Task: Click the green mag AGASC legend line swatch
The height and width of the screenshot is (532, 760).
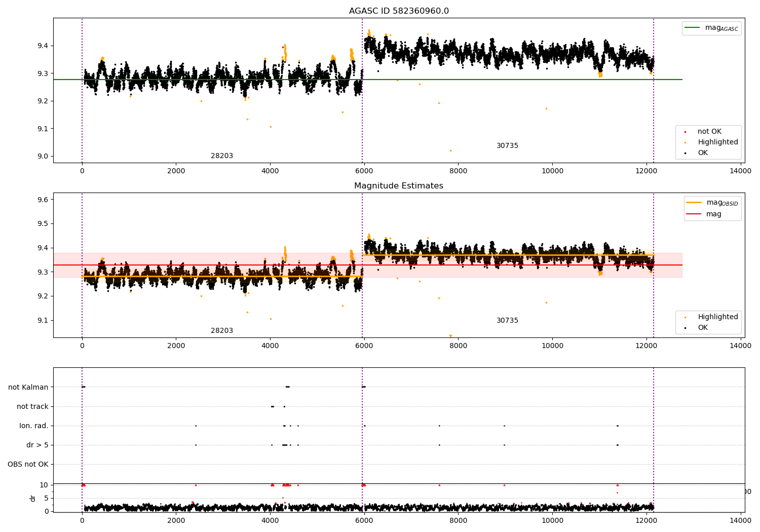Action: click(x=692, y=28)
